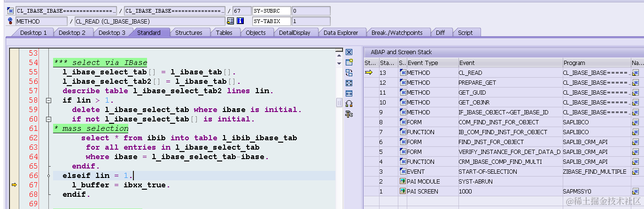Click the navigation icon in the GET_OBJNR row

pyautogui.click(x=636, y=102)
